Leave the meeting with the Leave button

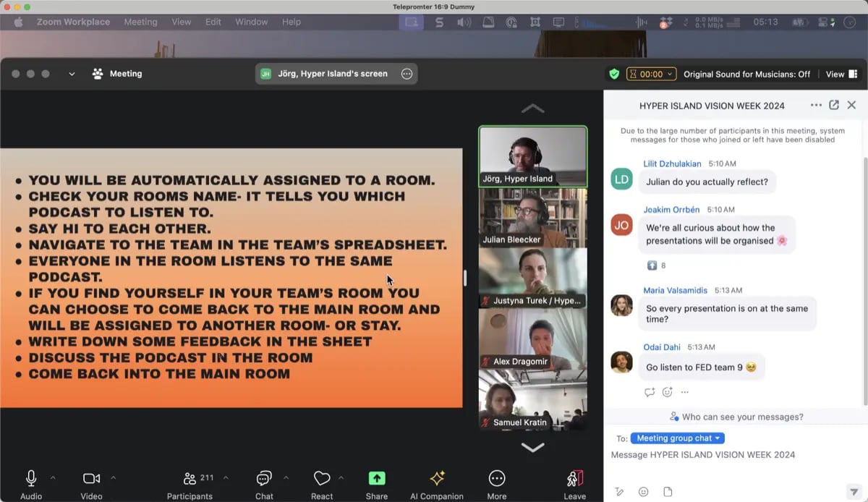click(574, 478)
